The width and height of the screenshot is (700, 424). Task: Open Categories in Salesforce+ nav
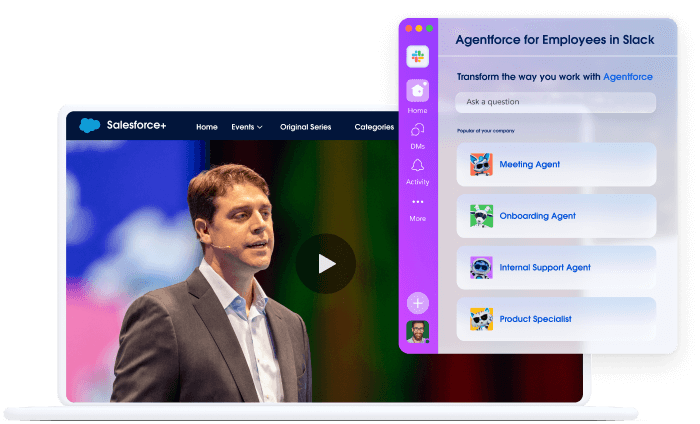[374, 127]
